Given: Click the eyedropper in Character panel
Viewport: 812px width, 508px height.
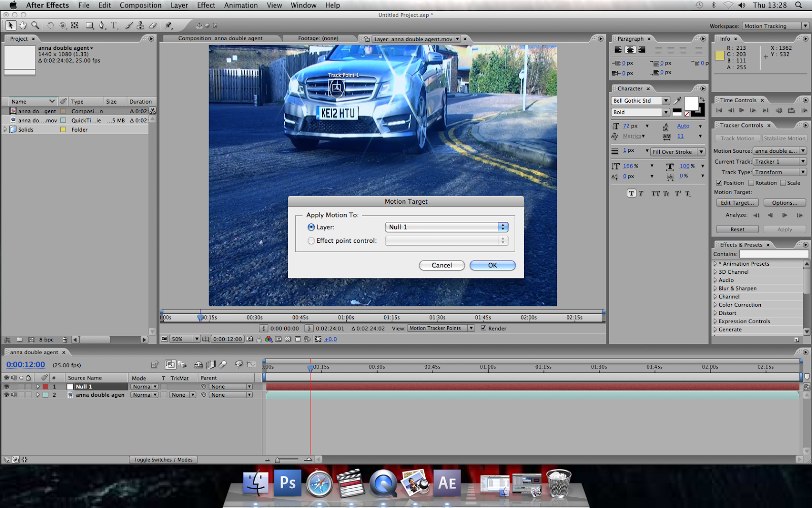Looking at the screenshot, I should (x=678, y=101).
